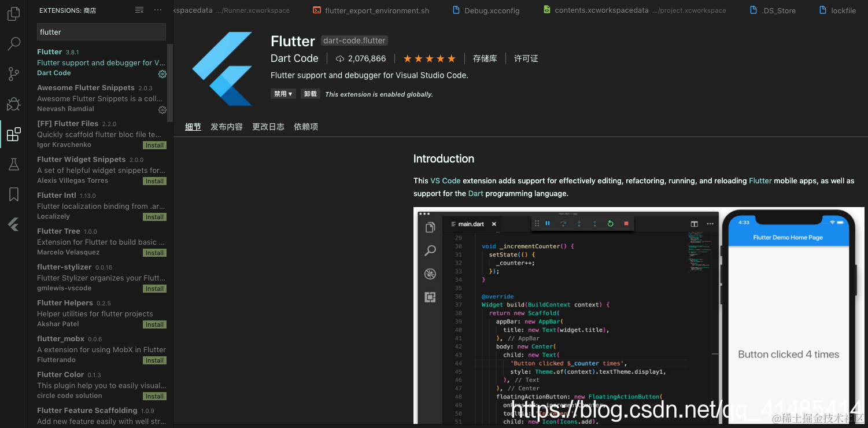
Task: Open the Debug view in activity bar
Action: [13, 104]
